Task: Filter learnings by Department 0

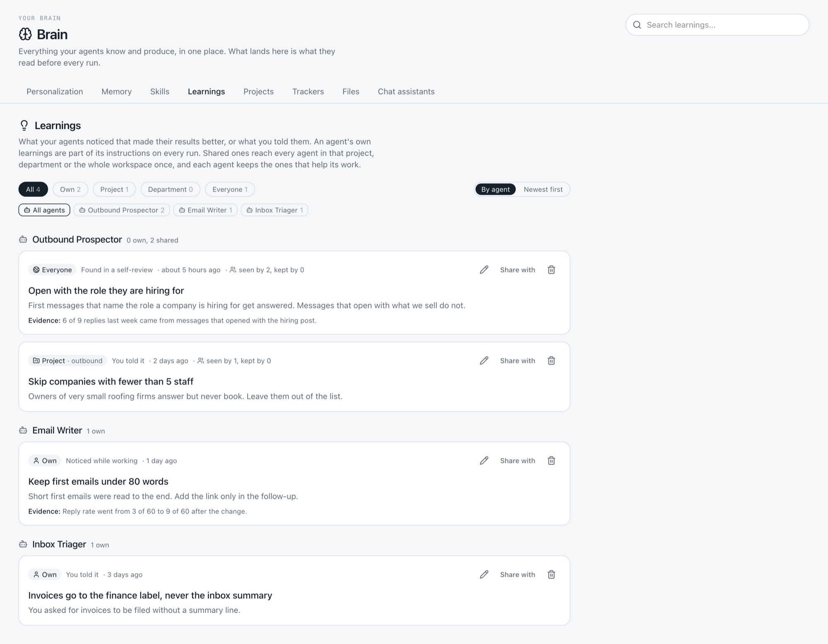Action: click(x=170, y=189)
